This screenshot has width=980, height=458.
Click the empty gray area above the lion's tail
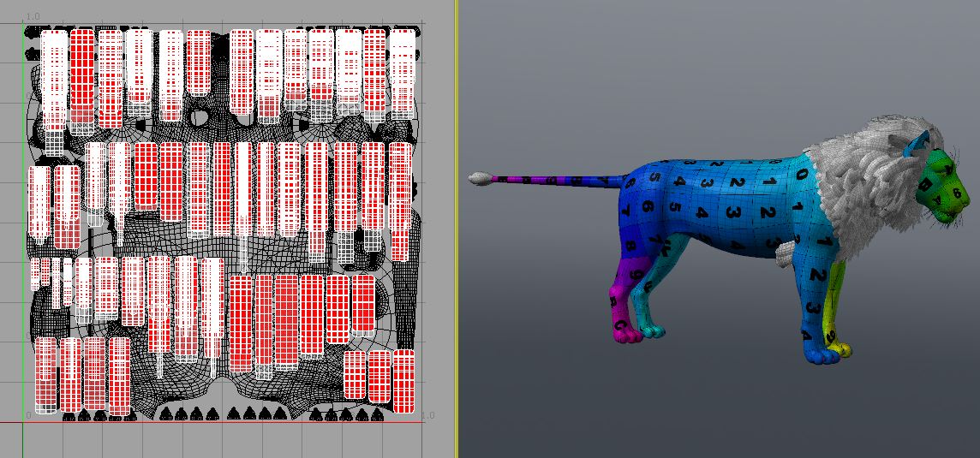pyautogui.click(x=600, y=86)
